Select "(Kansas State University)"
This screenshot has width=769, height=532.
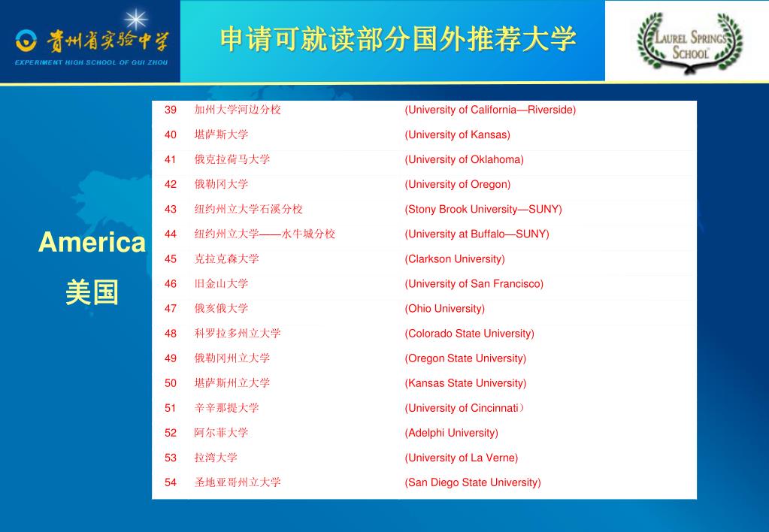click(465, 383)
